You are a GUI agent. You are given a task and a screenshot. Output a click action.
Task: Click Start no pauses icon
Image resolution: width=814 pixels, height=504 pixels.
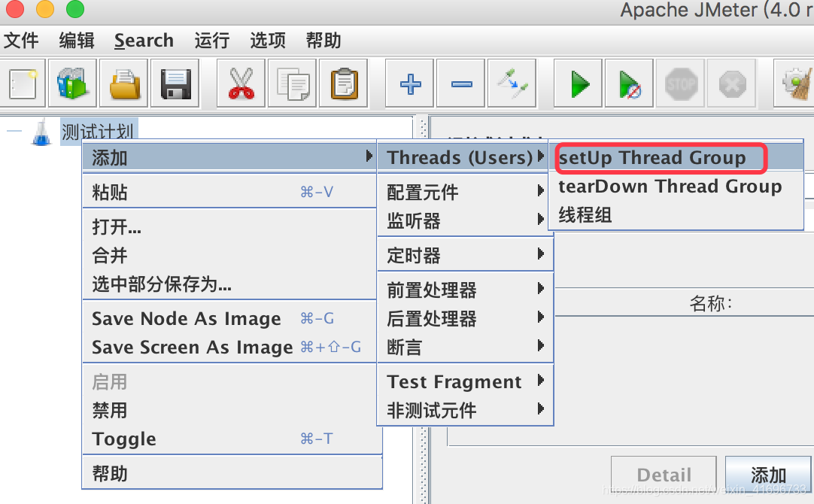pos(629,83)
